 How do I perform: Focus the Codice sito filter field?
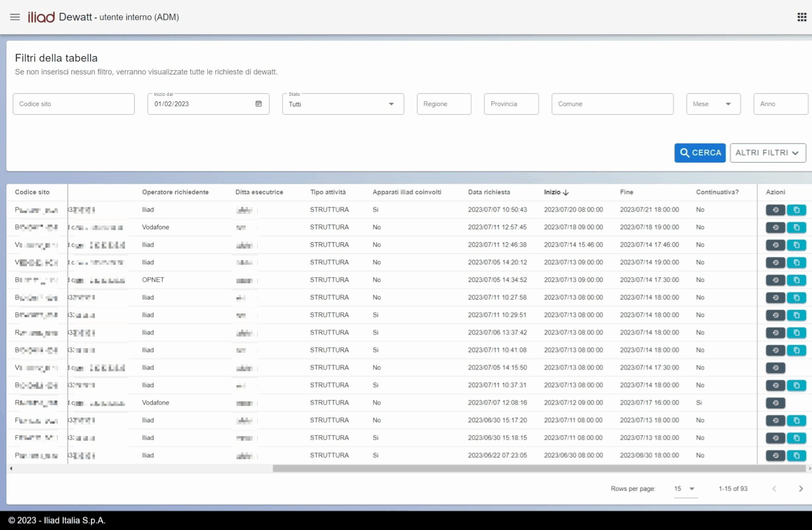[74, 104]
